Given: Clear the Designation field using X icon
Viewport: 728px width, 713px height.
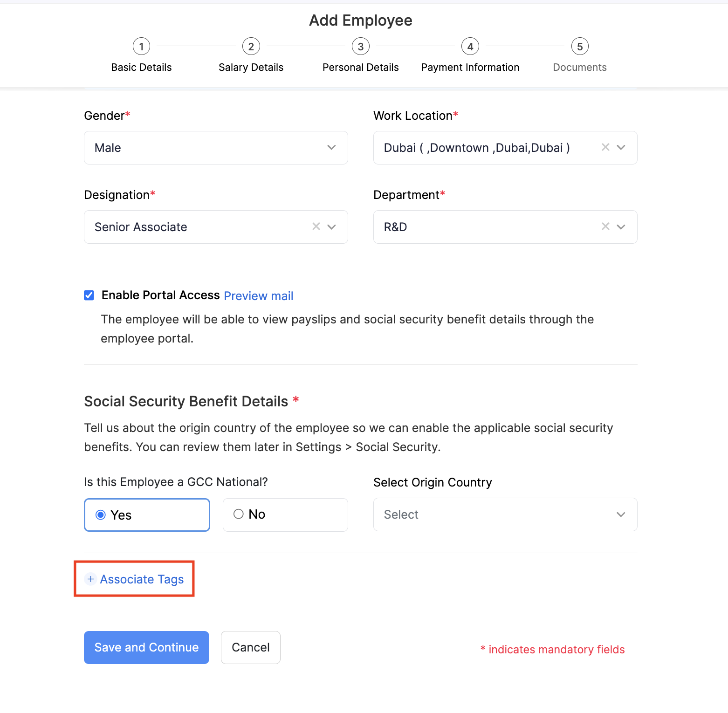Looking at the screenshot, I should tap(316, 226).
